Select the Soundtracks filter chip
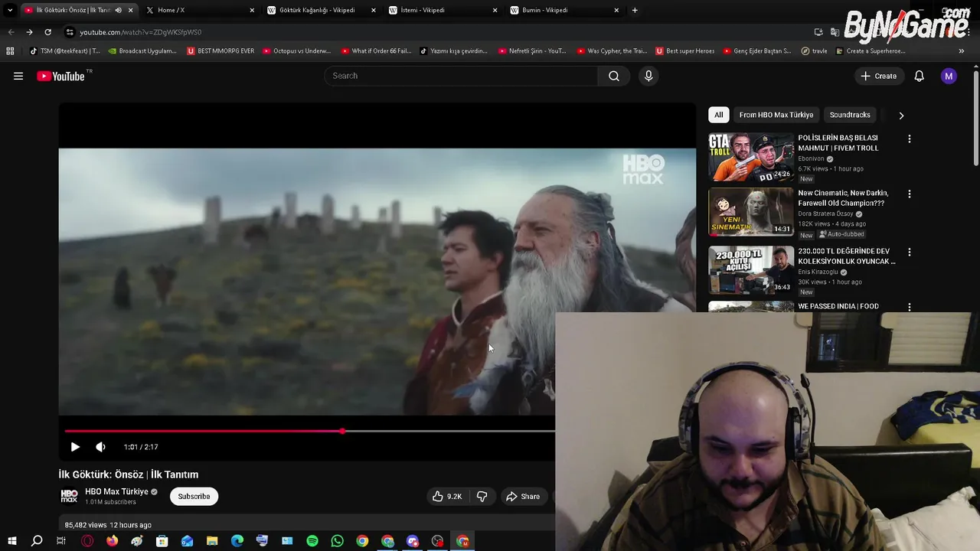Viewport: 980px width, 551px height. click(850, 115)
